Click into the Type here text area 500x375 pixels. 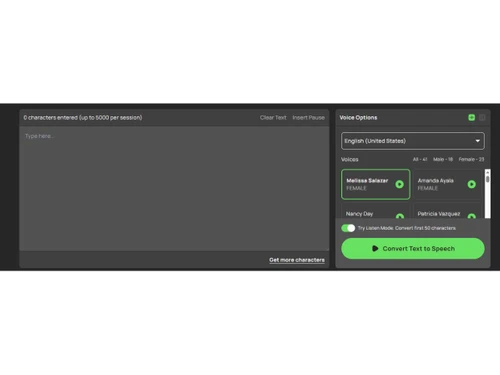point(174,188)
